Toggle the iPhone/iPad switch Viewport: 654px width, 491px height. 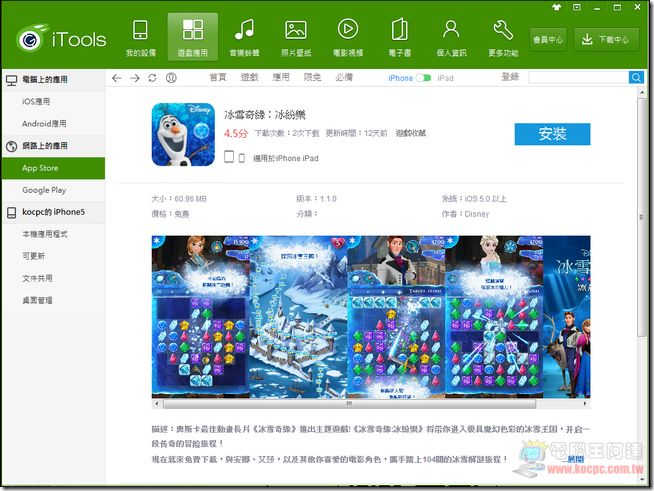pos(423,78)
